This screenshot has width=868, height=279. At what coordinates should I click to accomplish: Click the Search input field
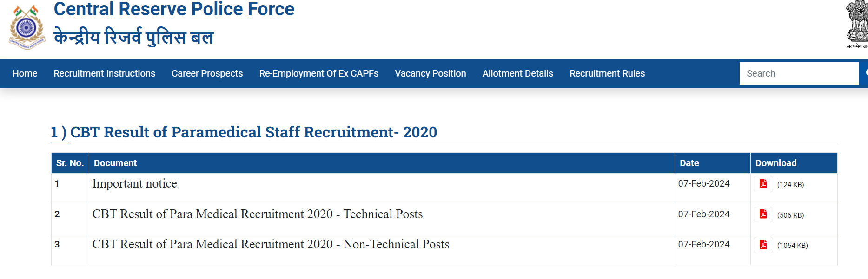[x=798, y=73]
